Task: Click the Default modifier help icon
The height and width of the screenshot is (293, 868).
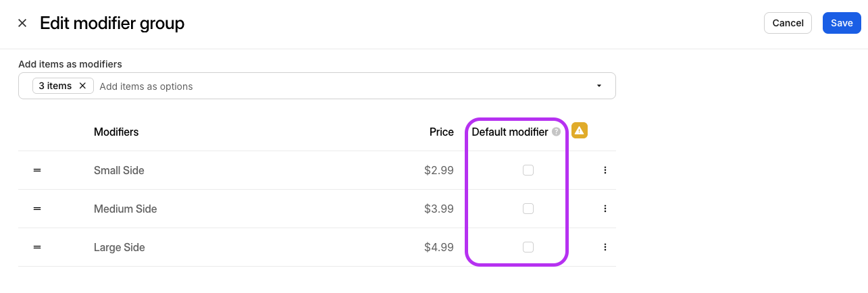Action: point(556,132)
